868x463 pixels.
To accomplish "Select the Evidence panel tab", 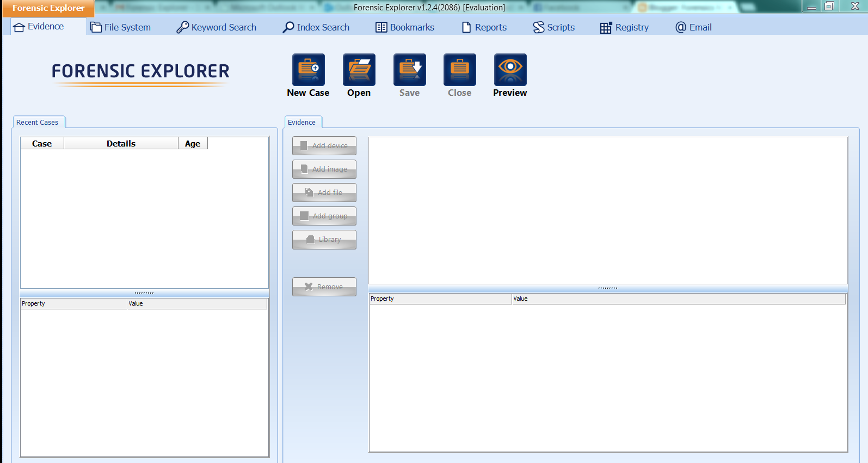I will tap(302, 122).
